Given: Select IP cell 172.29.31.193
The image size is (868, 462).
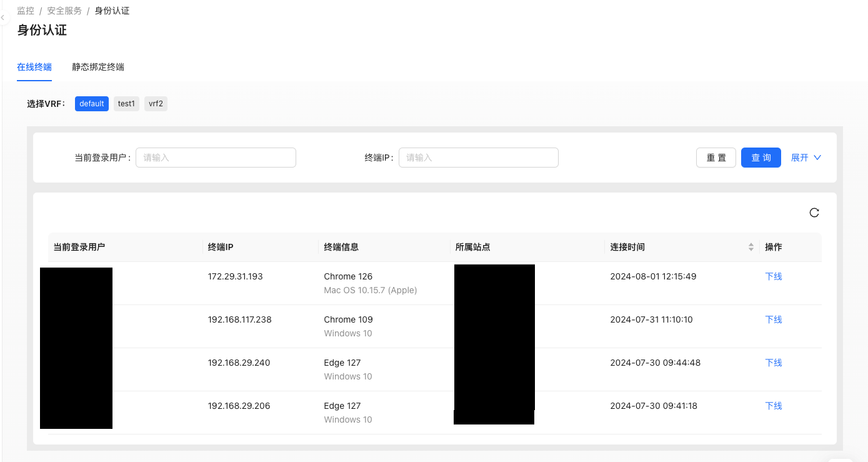Looking at the screenshot, I should point(236,276).
